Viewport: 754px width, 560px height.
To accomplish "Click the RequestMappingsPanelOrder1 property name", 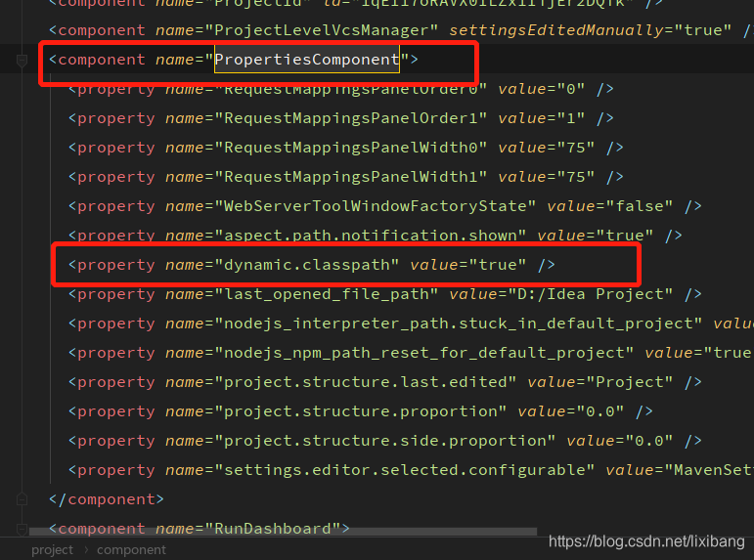I will click(350, 118).
